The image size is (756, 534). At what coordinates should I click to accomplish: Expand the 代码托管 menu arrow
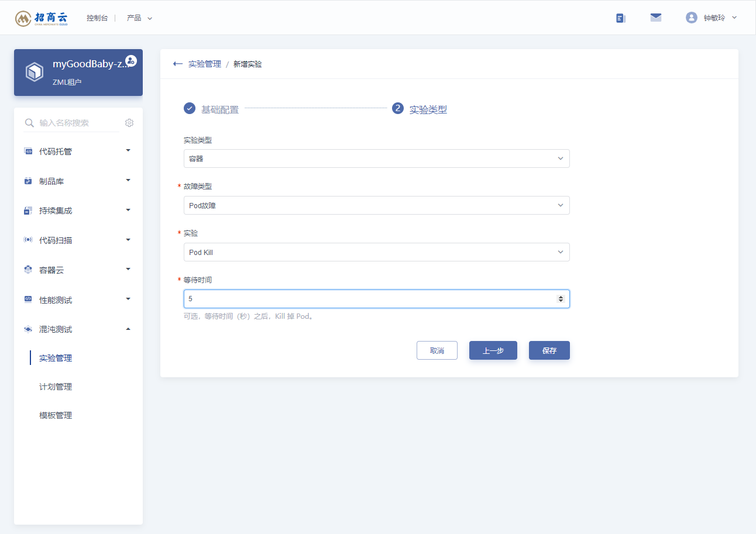coord(128,150)
